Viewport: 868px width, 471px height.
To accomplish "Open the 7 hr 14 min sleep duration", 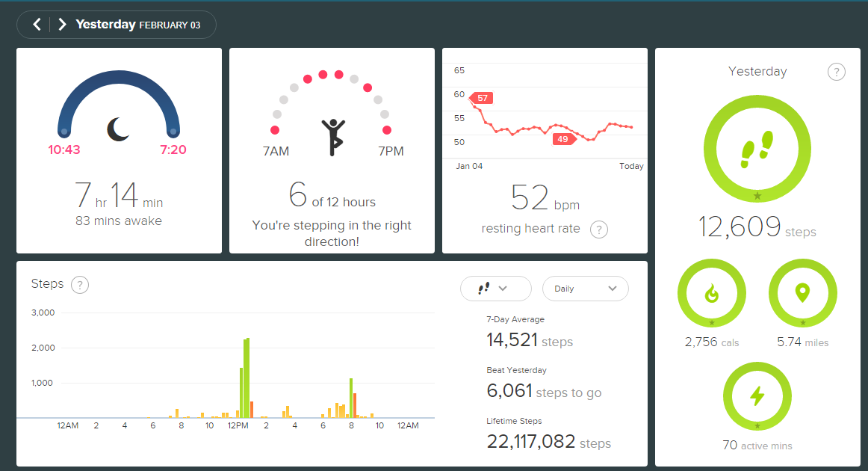I will pos(119,195).
